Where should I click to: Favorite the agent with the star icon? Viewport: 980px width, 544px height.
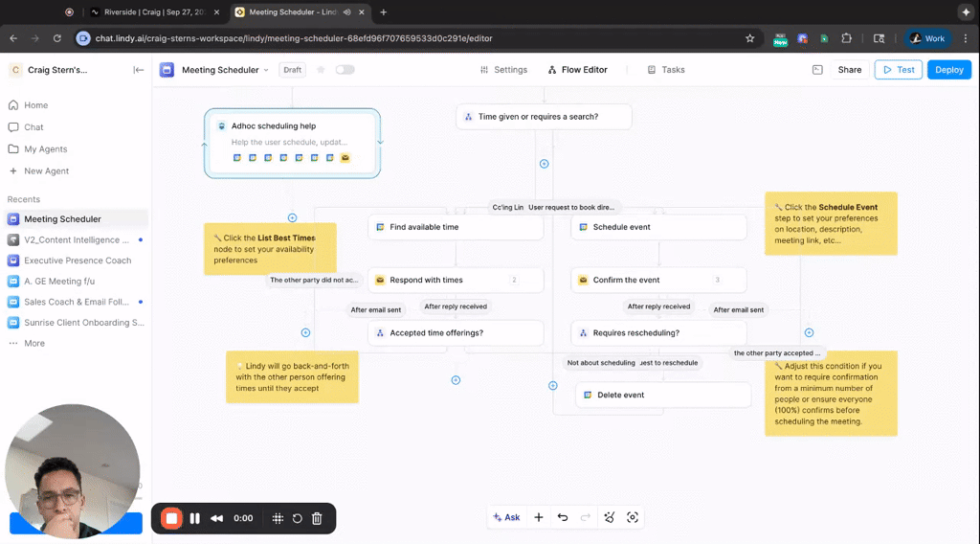(321, 70)
